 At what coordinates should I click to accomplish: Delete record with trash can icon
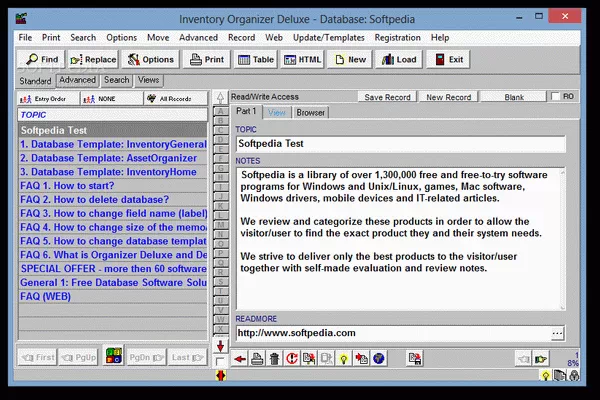(x=274, y=359)
